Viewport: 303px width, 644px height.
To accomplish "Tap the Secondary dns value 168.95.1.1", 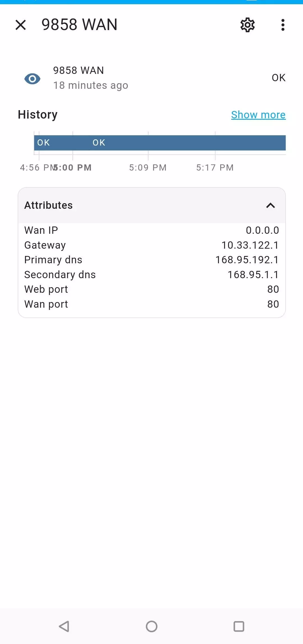I will [253, 275].
